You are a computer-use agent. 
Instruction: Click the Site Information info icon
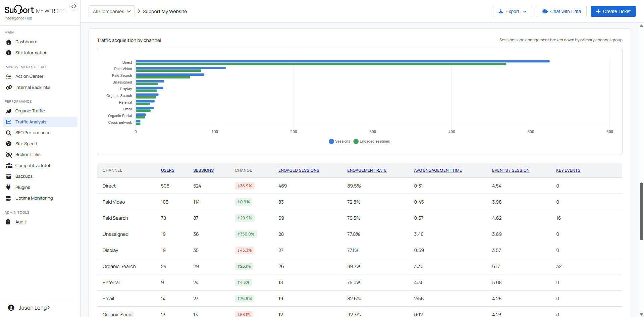[9, 53]
